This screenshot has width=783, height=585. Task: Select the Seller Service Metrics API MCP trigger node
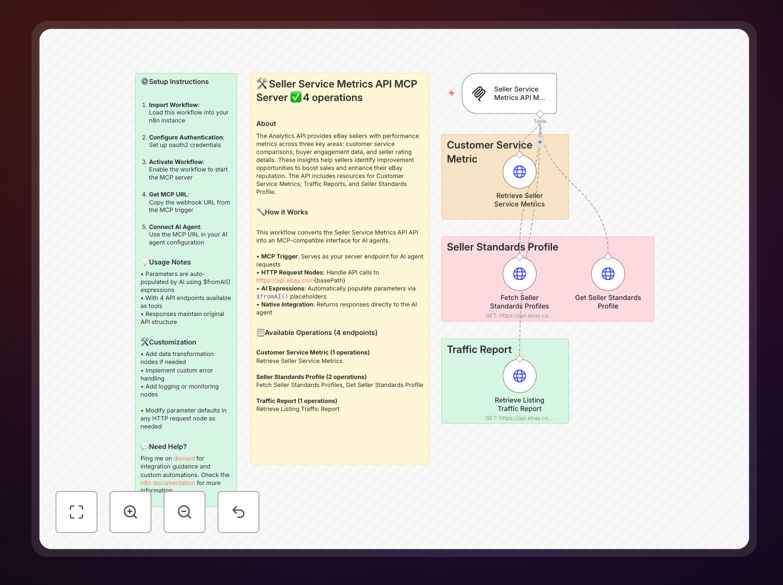(x=509, y=93)
